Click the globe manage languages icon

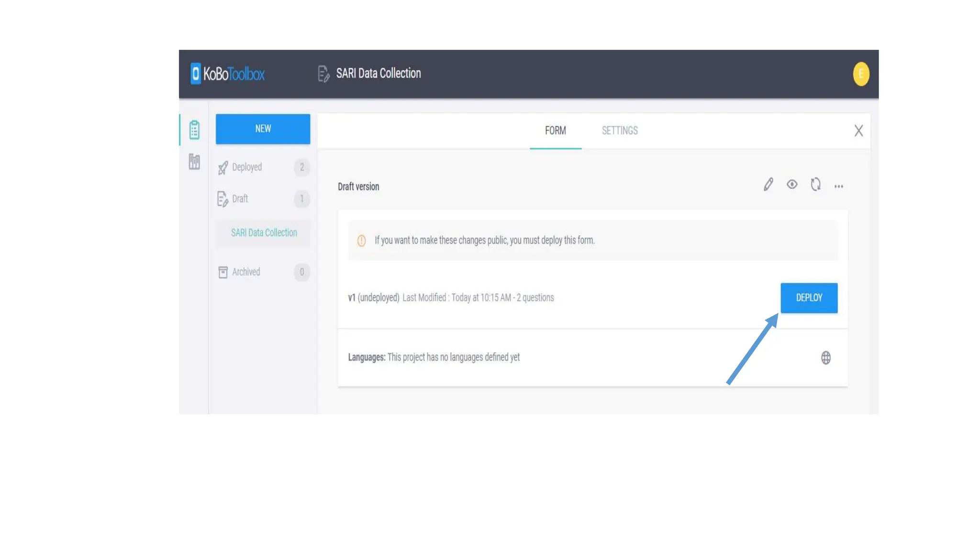tap(826, 358)
